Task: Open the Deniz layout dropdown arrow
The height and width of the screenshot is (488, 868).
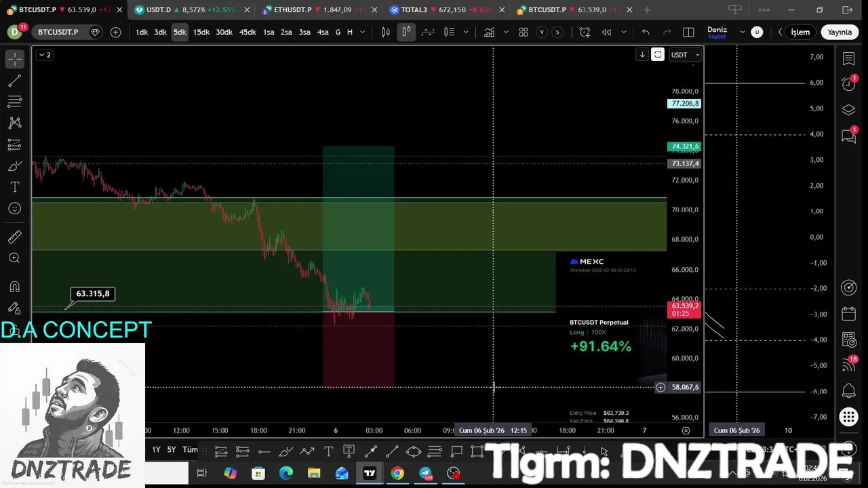Action: [x=743, y=32]
